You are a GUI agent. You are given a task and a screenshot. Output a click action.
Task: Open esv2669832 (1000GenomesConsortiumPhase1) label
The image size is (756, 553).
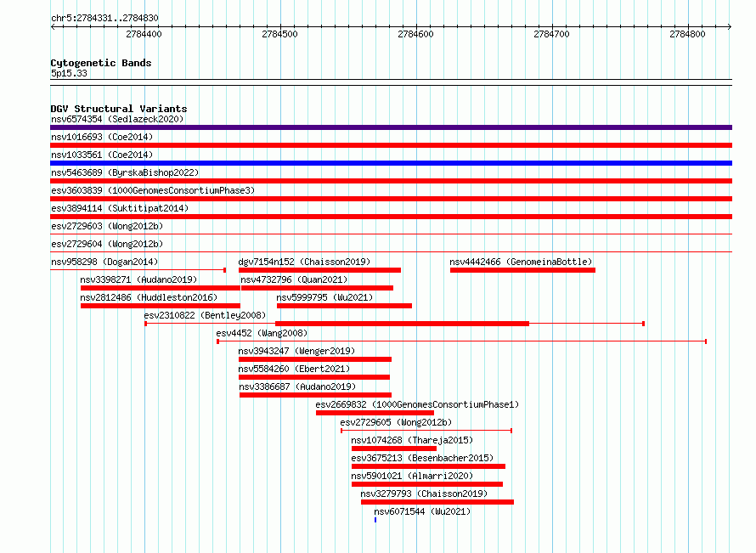click(418, 404)
